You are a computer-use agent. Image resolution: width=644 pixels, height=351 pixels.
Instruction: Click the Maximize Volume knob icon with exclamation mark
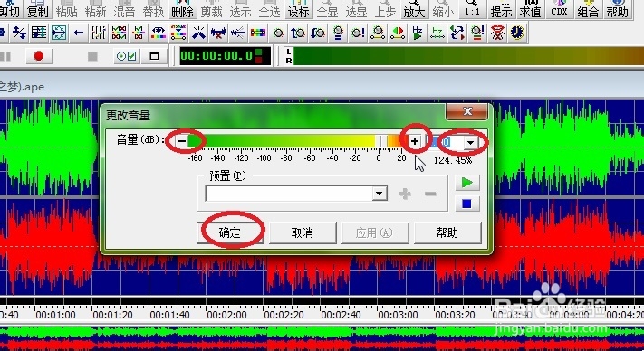pyautogui.click(x=358, y=33)
